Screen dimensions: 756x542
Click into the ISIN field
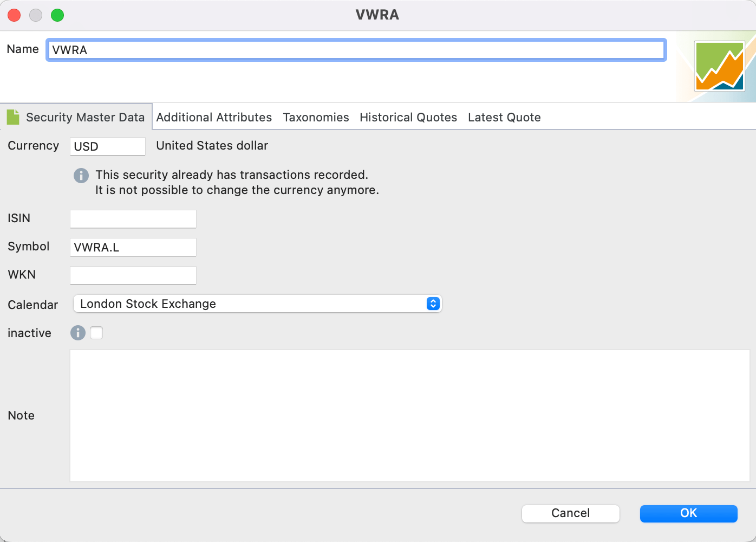click(133, 219)
